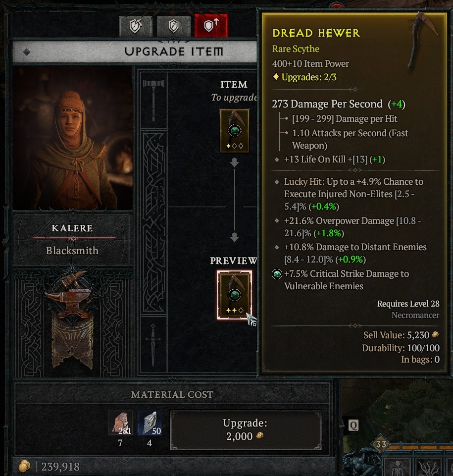Open the Repair tab with hammer shield icon
This screenshot has width=453, height=476.
(x=136, y=26)
